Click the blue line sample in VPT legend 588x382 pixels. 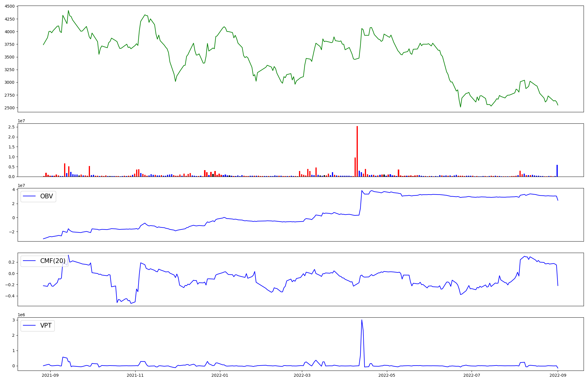pos(29,326)
